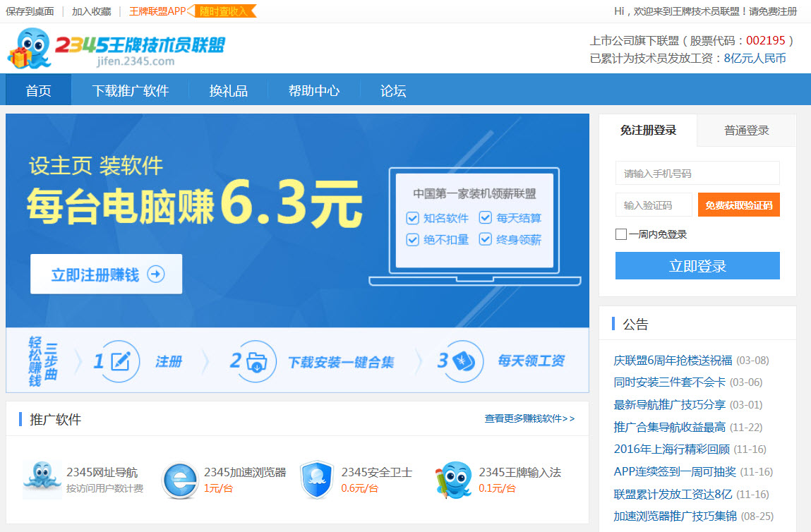Go to 帮助中心 in the navigation bar
Screen dimensions: 811x532
(314, 90)
